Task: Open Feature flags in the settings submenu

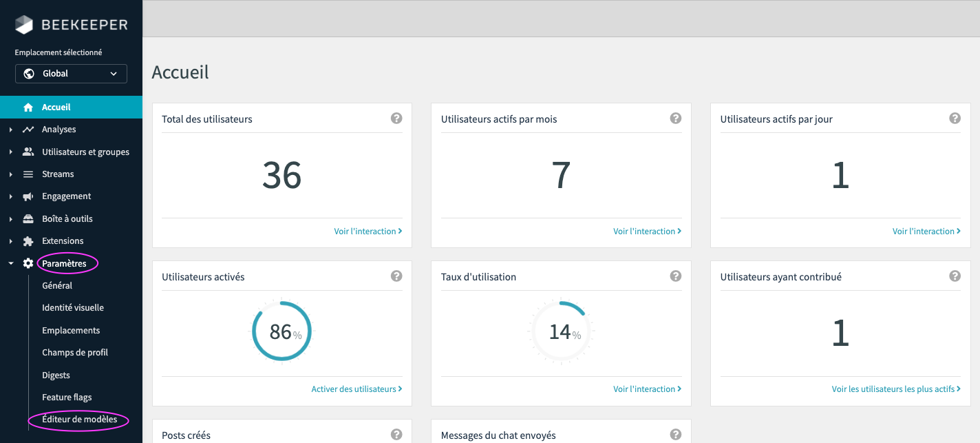Action: 67,398
